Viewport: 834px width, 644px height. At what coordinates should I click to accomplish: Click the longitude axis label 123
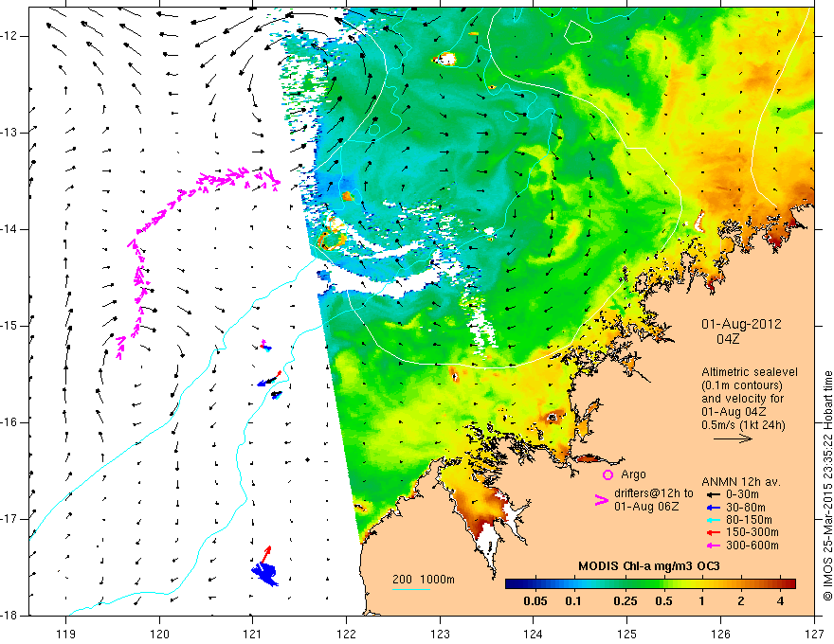point(440,634)
